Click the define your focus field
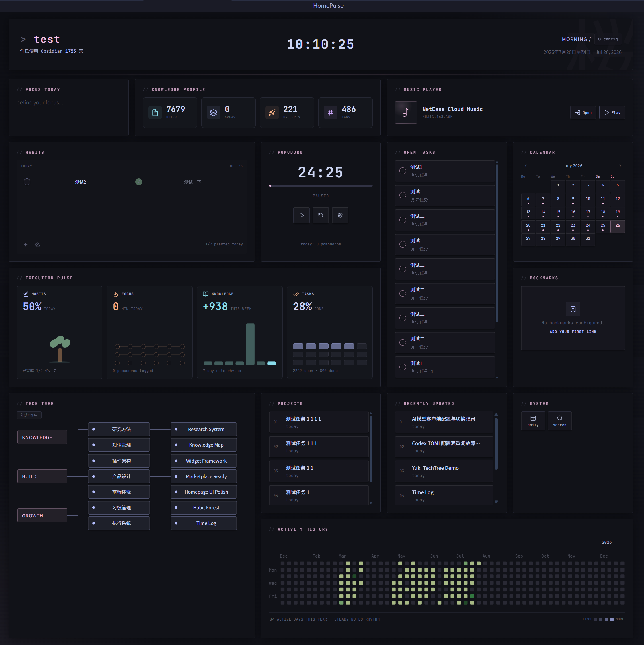This screenshot has width=644, height=645. 69,102
